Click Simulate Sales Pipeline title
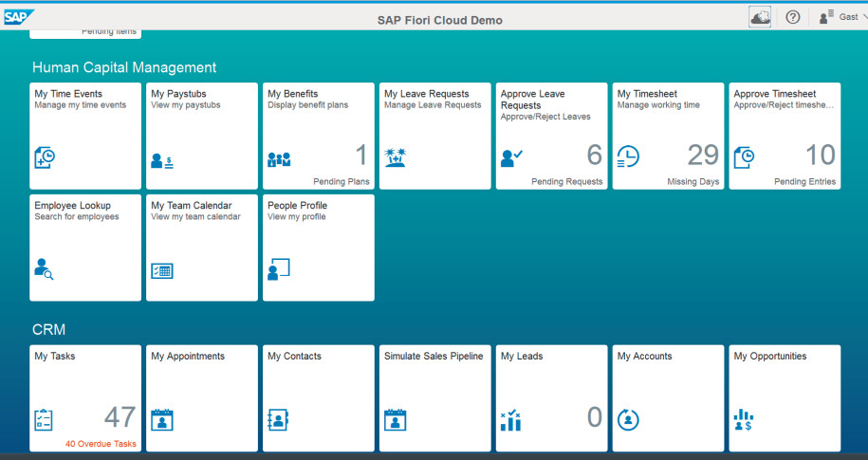The width and height of the screenshot is (868, 460). [x=434, y=356]
